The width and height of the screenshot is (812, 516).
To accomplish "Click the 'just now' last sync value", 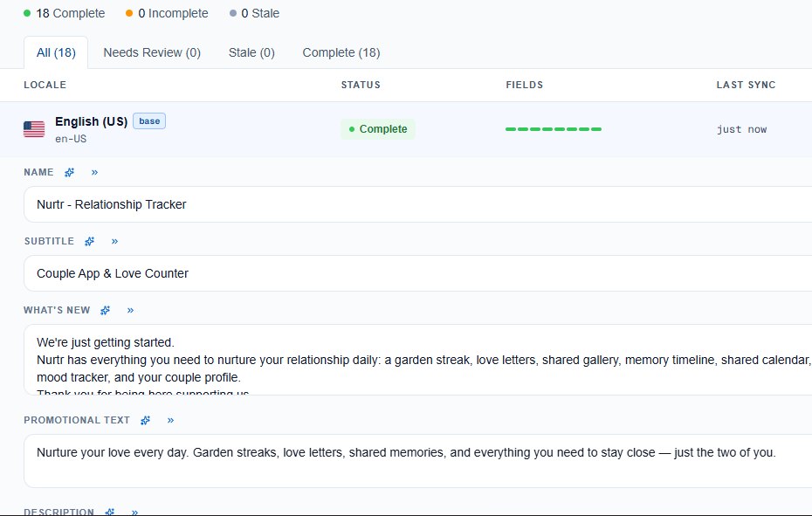I will (741, 129).
